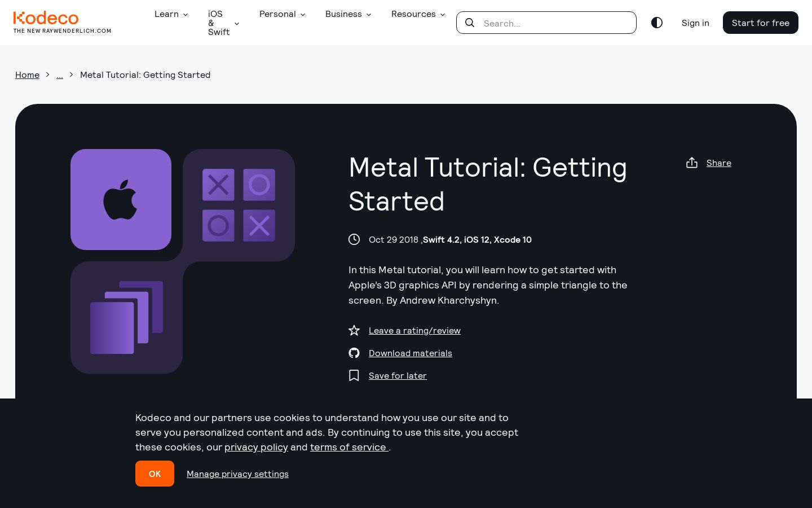Open the privacy policy link
This screenshot has width=812, height=508.
[256, 447]
